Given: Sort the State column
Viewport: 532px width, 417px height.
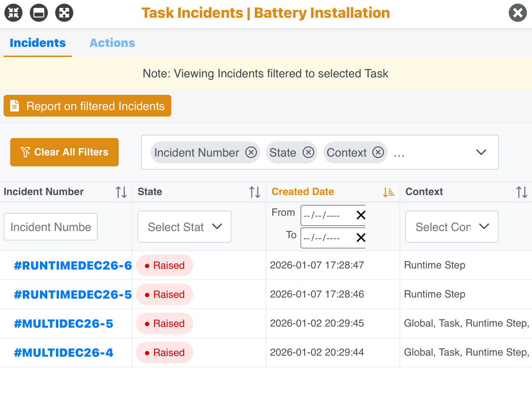Looking at the screenshot, I should coord(254,192).
